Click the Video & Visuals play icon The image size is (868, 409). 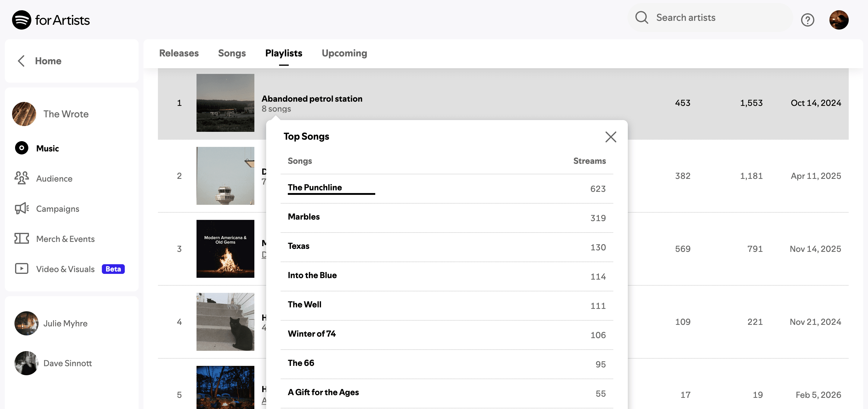pos(22,269)
